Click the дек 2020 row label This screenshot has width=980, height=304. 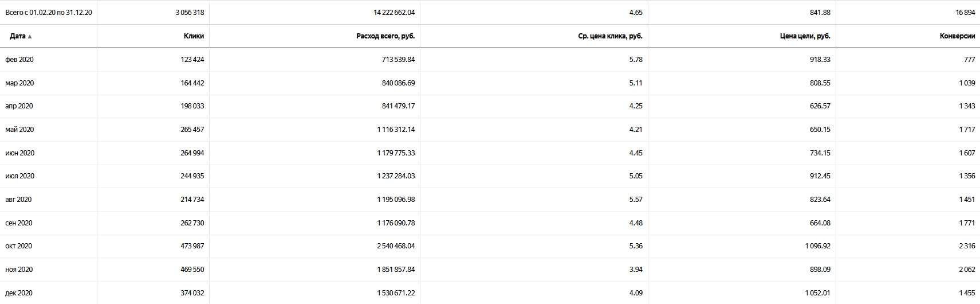pos(19,293)
